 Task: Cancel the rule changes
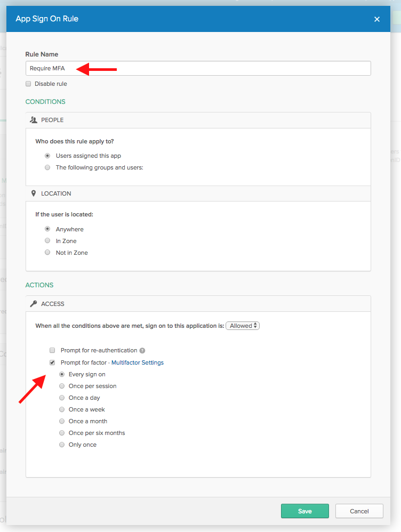click(x=359, y=511)
